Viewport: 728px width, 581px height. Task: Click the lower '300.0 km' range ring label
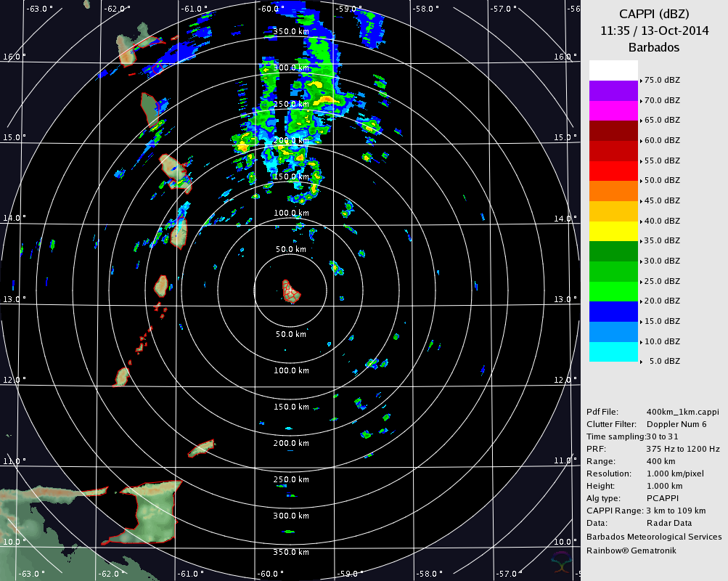pos(291,516)
